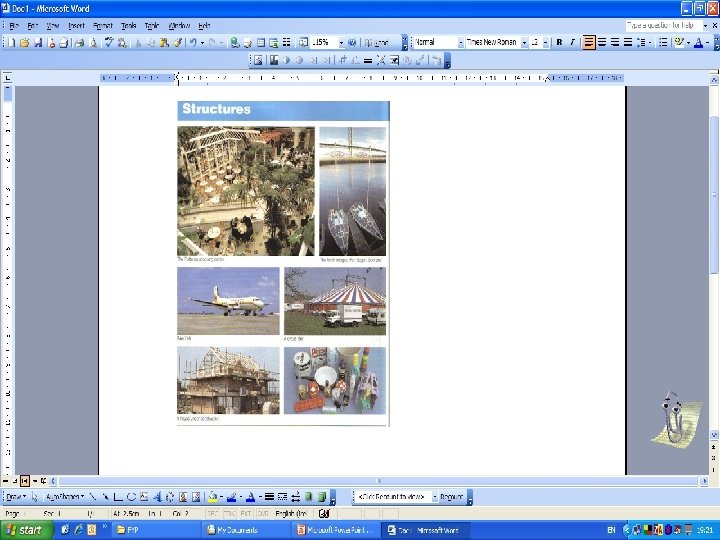Insert Clip Art from the Drawing toolbar
Image resolution: width=720 pixels, height=540 pixels.
(183, 496)
